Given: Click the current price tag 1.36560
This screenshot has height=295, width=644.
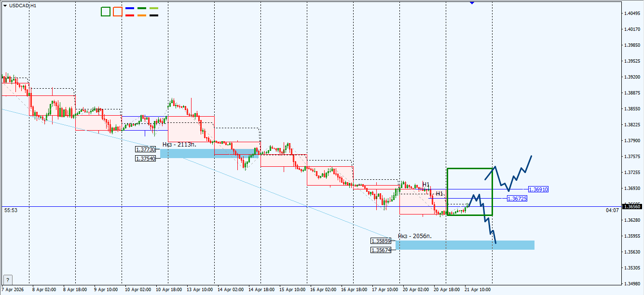Looking at the screenshot, I should (632, 206).
